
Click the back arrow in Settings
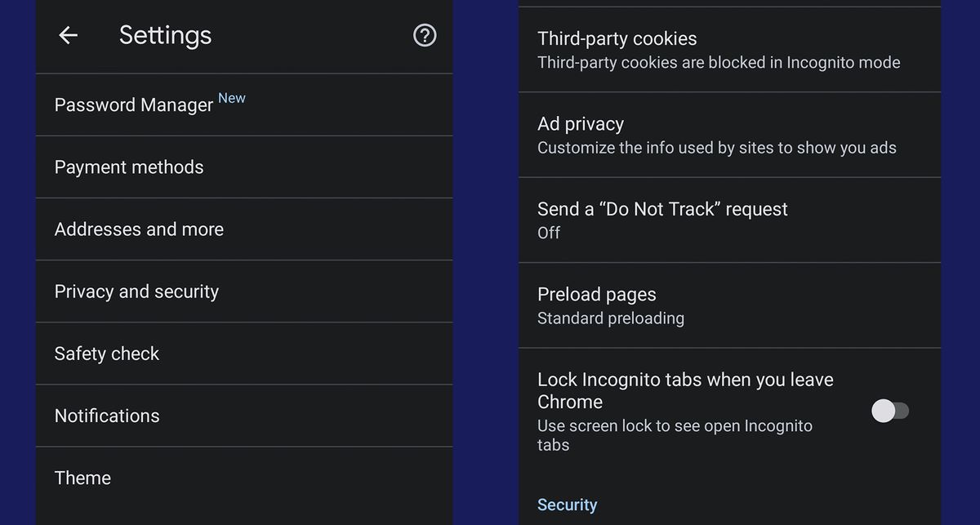[x=69, y=35]
